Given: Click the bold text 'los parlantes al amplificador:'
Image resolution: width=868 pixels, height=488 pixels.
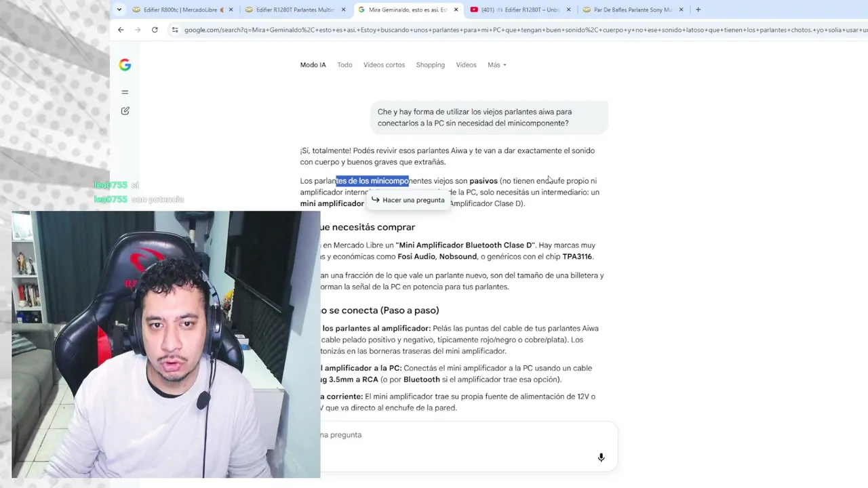Looking at the screenshot, I should pos(376,329).
